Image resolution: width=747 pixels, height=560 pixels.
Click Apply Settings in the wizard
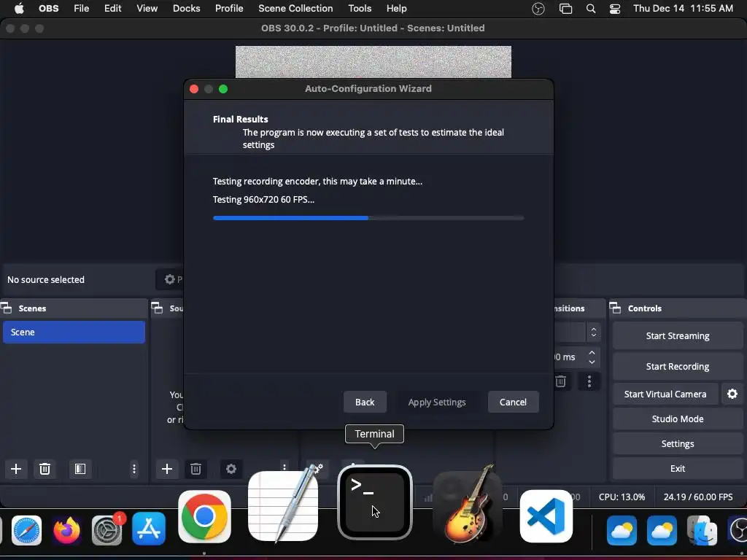pyautogui.click(x=437, y=402)
